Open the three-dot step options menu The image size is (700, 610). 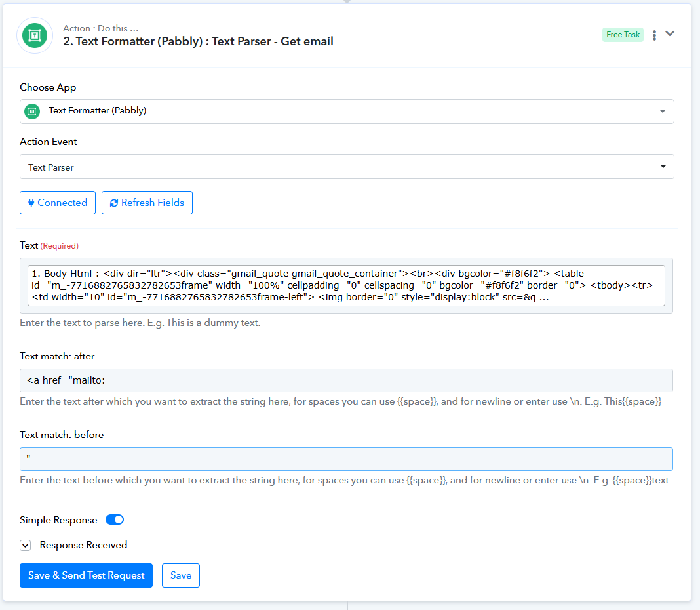click(x=654, y=35)
